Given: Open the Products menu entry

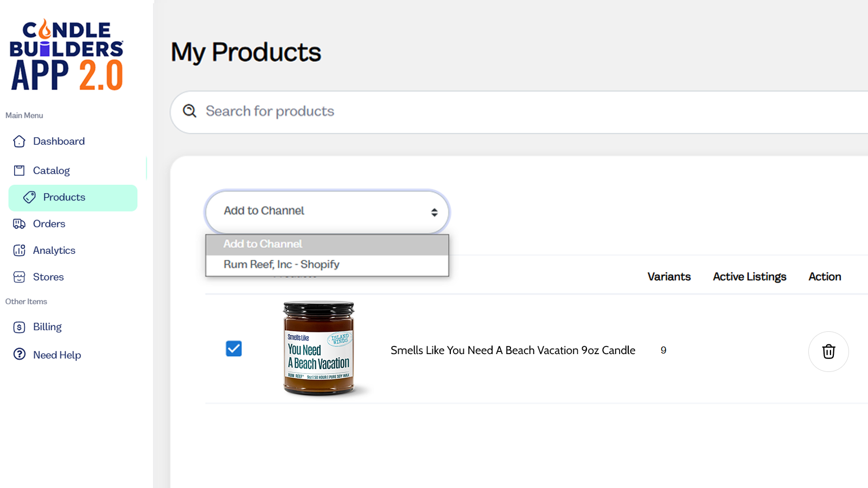Looking at the screenshot, I should [x=63, y=197].
